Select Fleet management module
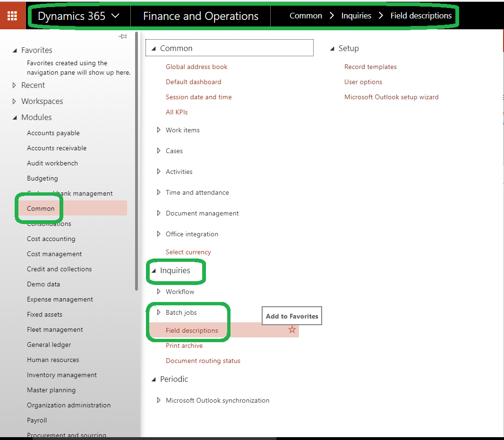The width and height of the screenshot is (504, 440). point(55,330)
